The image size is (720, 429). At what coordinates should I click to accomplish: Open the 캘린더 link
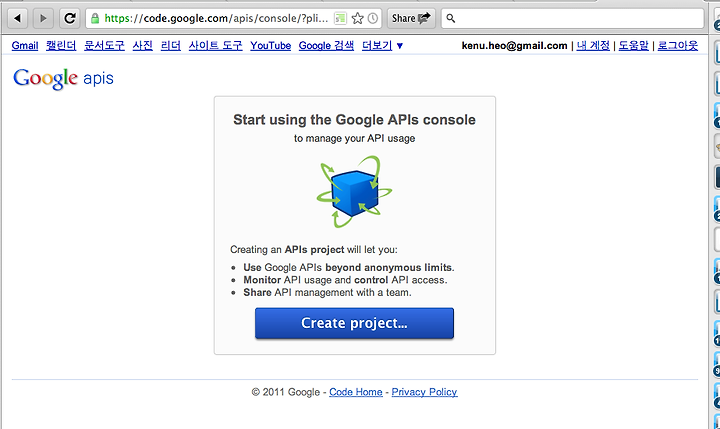pyautogui.click(x=61, y=45)
